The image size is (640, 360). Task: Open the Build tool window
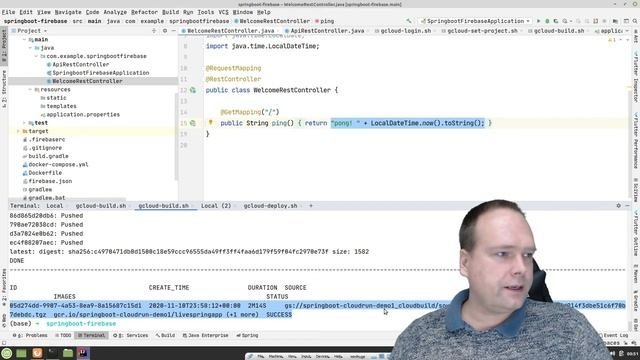165,336
